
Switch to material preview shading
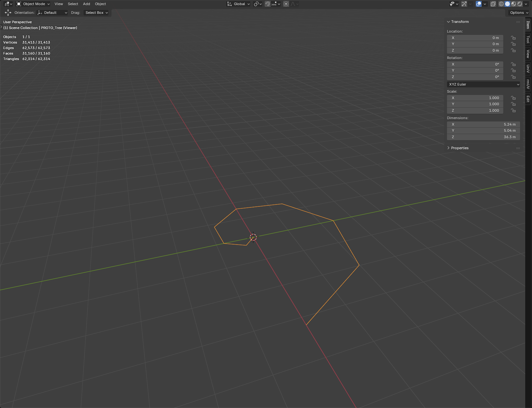pos(514,4)
